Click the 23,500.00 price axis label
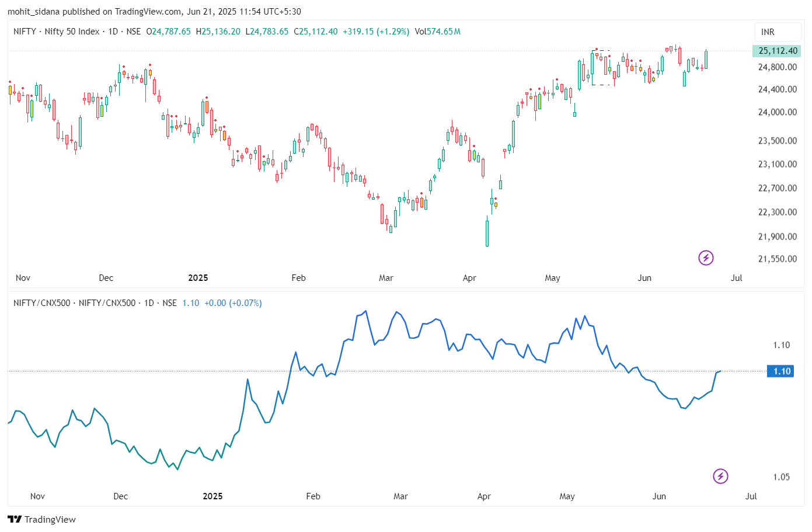This screenshot has height=532, width=812. [x=777, y=141]
